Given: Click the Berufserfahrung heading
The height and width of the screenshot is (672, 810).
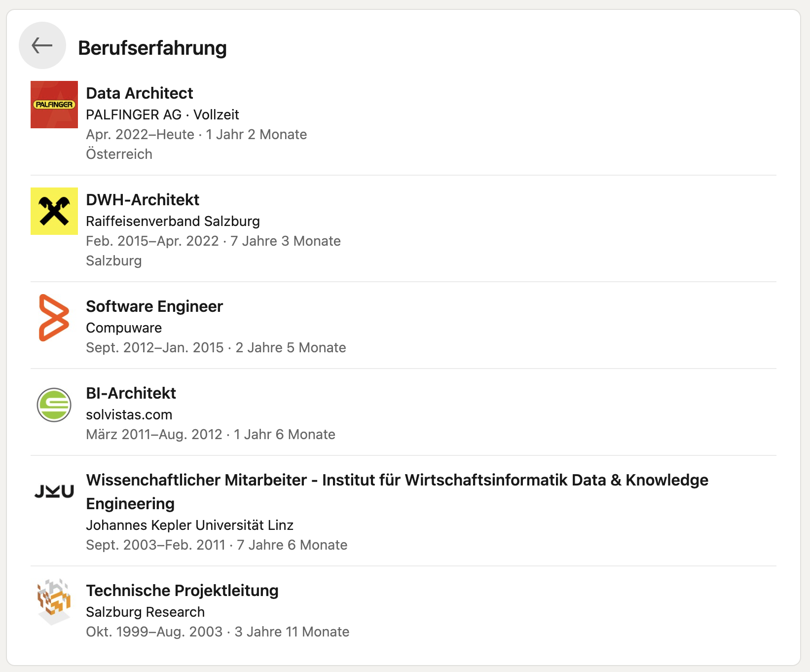Looking at the screenshot, I should [x=152, y=48].
